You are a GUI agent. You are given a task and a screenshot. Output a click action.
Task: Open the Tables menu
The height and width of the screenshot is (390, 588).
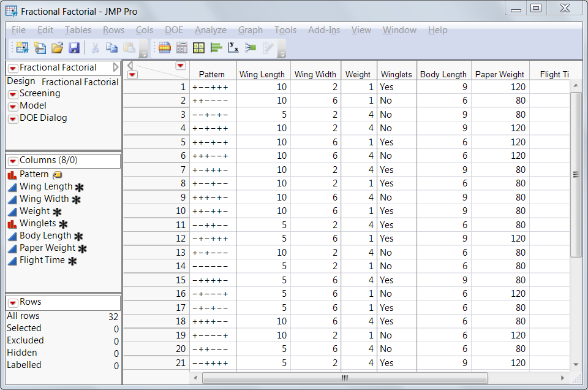tap(78, 30)
